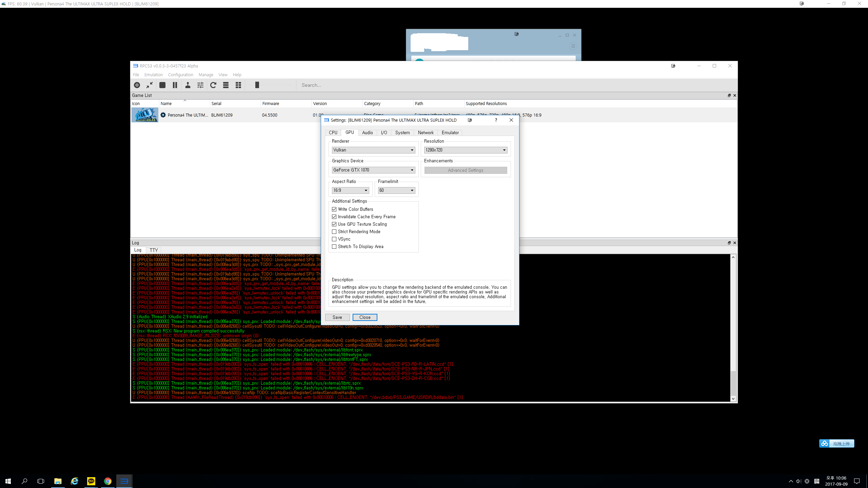Switch game list to list view
The width and height of the screenshot is (868, 488).
coord(226,85)
